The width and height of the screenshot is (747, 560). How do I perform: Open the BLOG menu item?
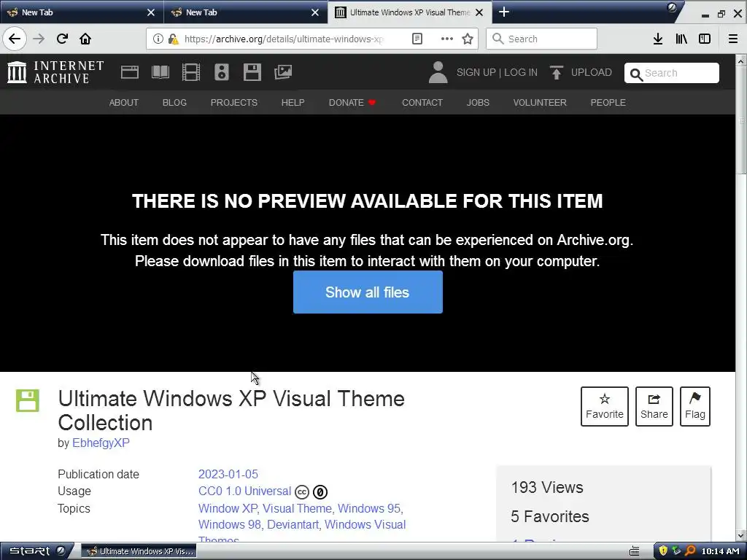coord(174,102)
